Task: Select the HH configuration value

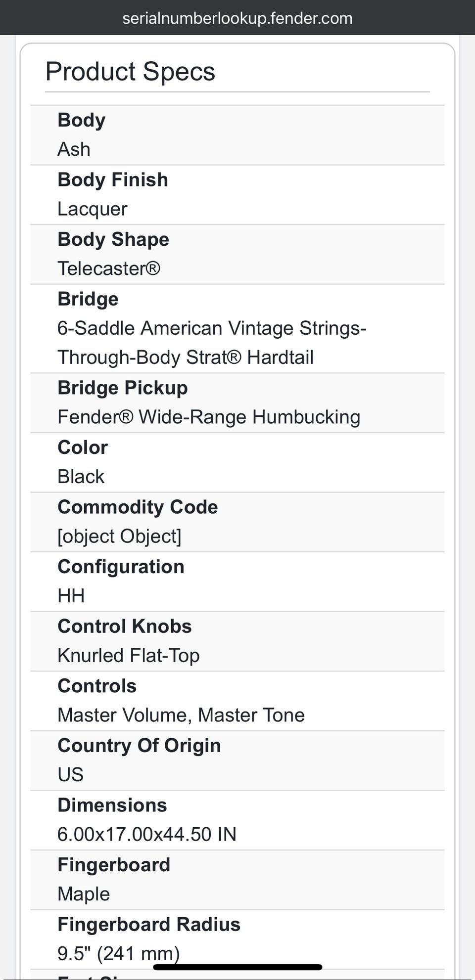Action: 71,596
